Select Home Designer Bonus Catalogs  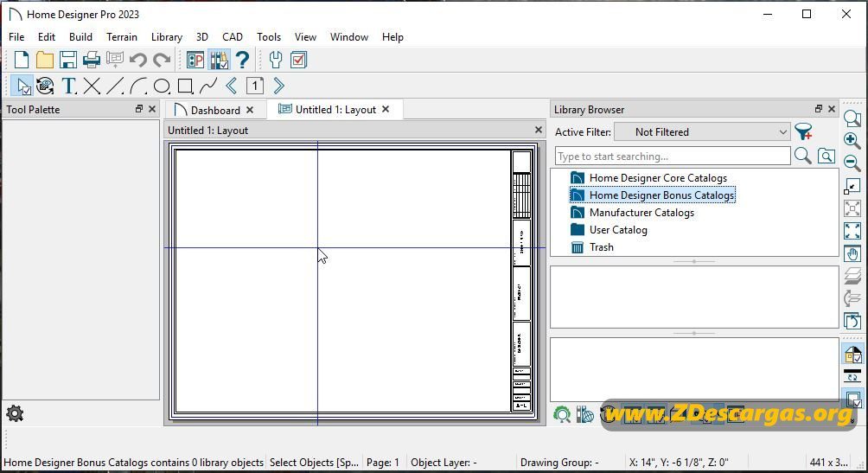(662, 195)
